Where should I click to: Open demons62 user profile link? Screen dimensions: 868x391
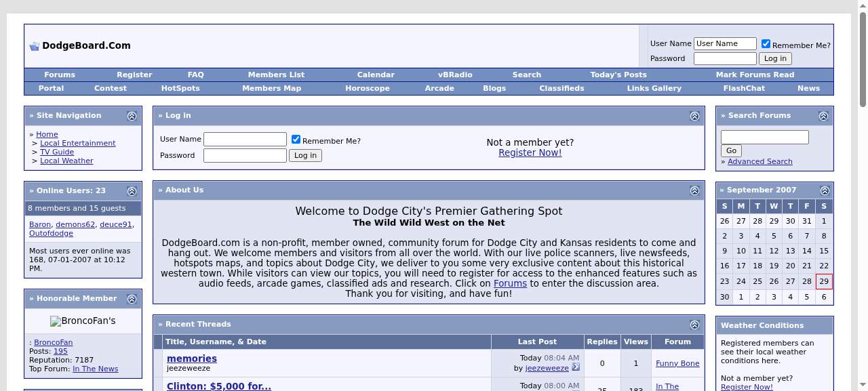click(x=75, y=224)
